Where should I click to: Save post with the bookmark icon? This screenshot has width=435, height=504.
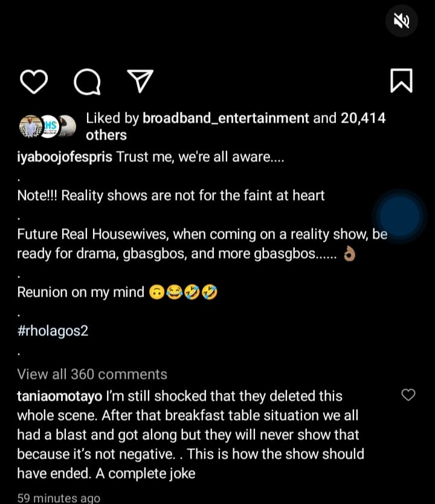pos(401,82)
